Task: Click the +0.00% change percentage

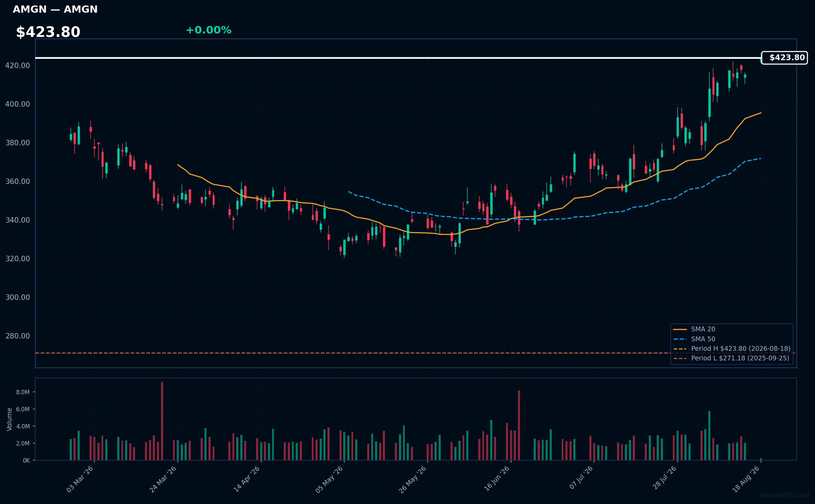Action: pyautogui.click(x=209, y=30)
